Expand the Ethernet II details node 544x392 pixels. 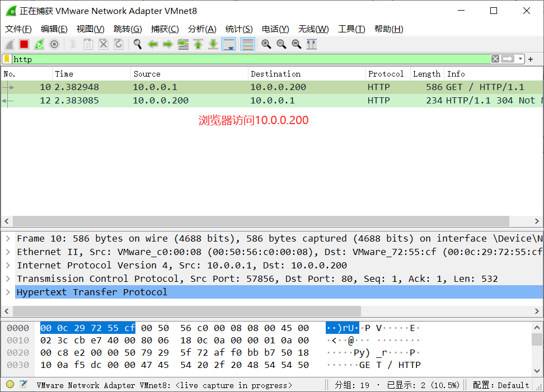tap(8, 252)
